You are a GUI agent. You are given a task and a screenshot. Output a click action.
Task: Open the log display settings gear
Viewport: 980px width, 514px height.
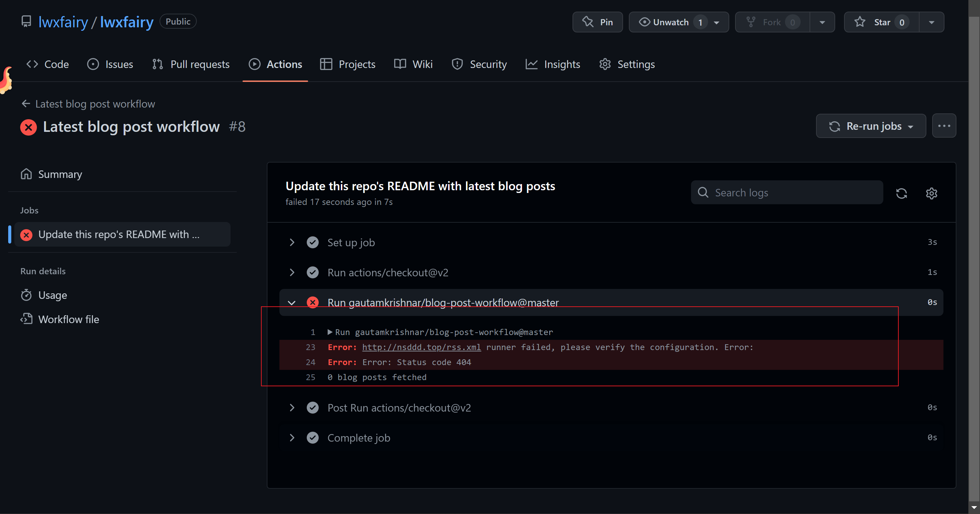[931, 193]
